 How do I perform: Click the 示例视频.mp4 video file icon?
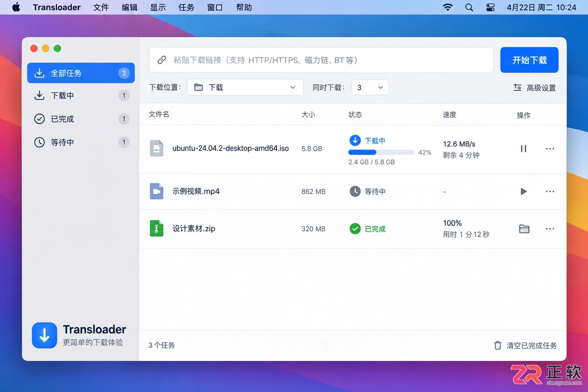156,191
